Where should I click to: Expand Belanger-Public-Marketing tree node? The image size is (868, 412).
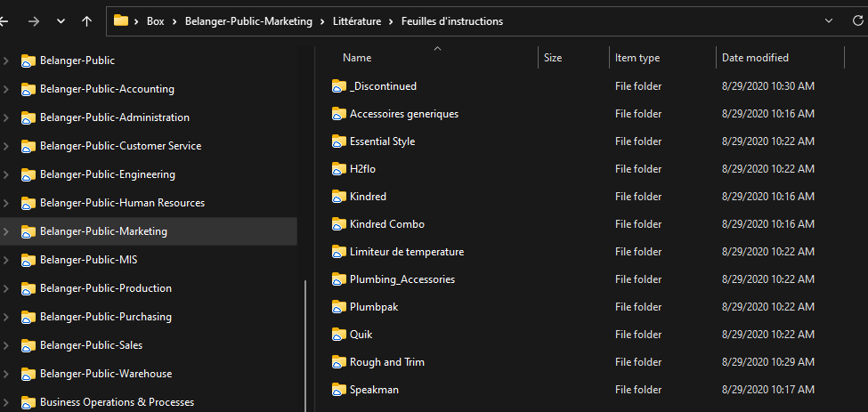(5, 231)
